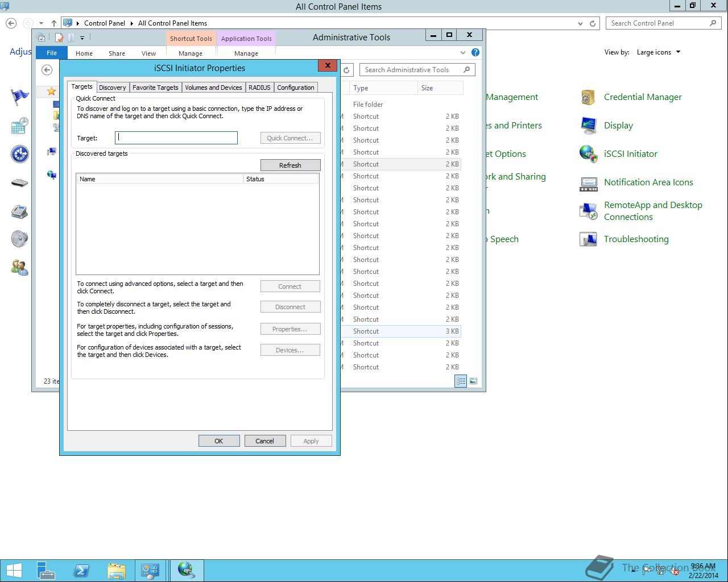The image size is (728, 582).
Task: Open the Display icon
Action: [x=588, y=126]
